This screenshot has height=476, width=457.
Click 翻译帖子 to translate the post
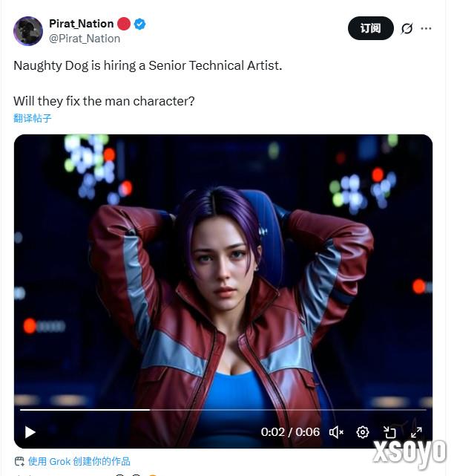click(33, 118)
